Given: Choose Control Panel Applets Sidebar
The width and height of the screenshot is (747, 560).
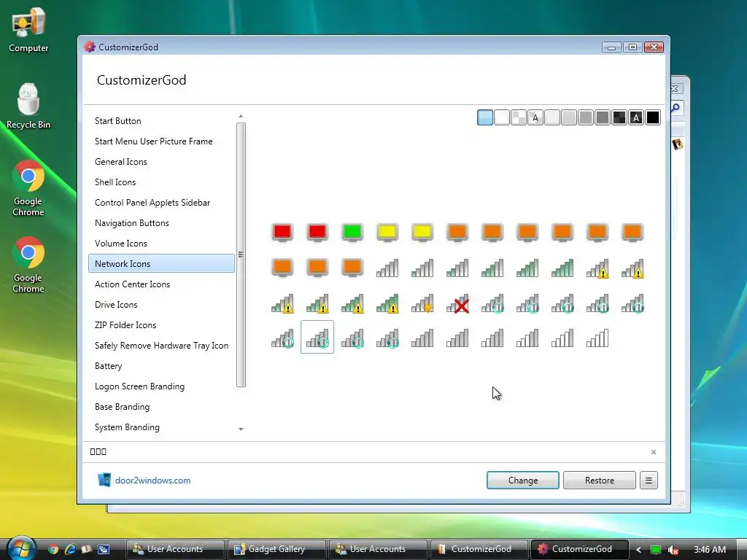Looking at the screenshot, I should pos(161,203).
